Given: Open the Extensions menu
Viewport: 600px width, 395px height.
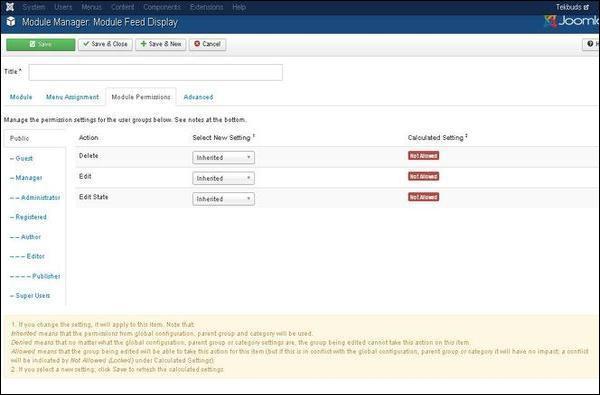Looking at the screenshot, I should pyautogui.click(x=207, y=7).
